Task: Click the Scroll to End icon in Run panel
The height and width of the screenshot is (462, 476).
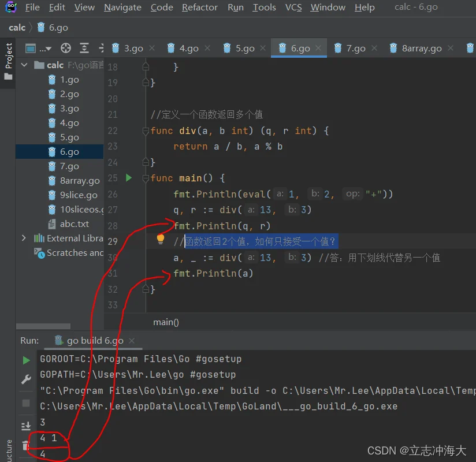Action: click(26, 426)
